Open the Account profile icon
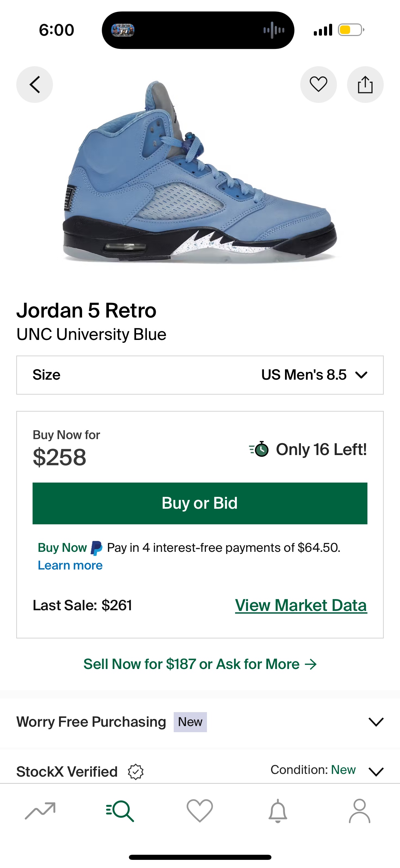This screenshot has width=400, height=868. click(x=360, y=811)
